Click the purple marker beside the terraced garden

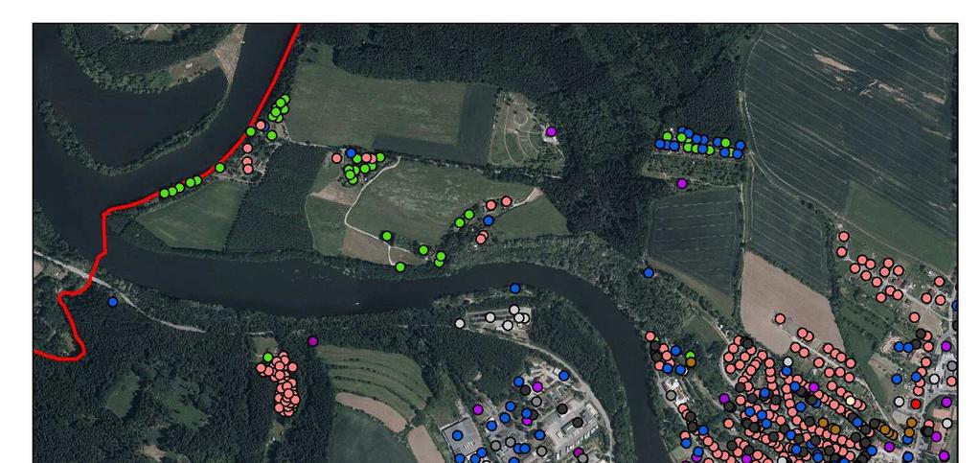click(x=551, y=131)
